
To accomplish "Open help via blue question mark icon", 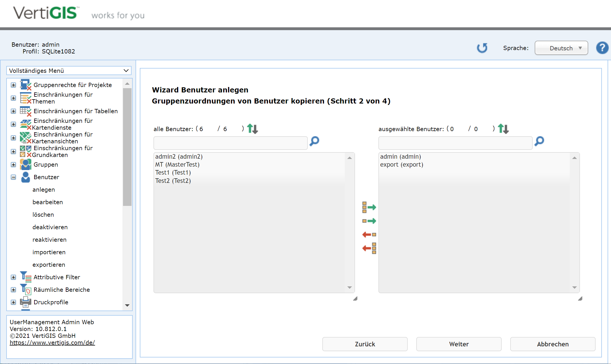I will (x=602, y=48).
